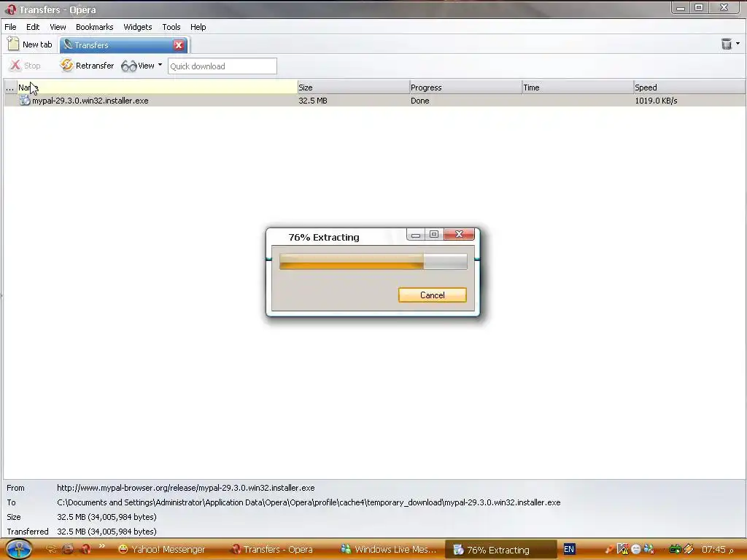
Task: Click the first quick launch icon
Action: (x=51, y=549)
